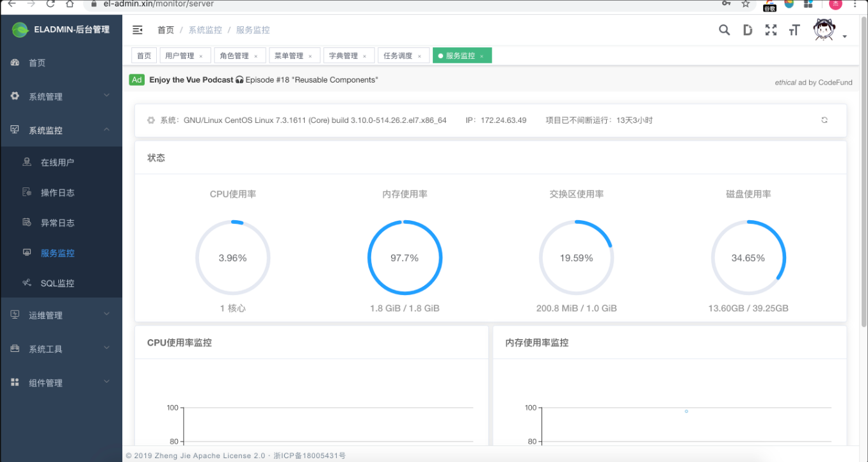Enter fullscreen via the expand-arrows icon
The width and height of the screenshot is (868, 462).
(x=771, y=29)
